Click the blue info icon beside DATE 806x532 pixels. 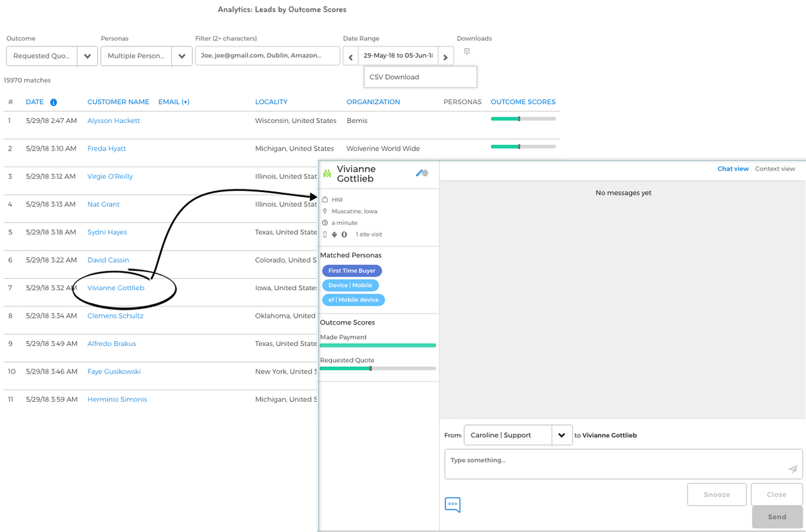pos(53,102)
